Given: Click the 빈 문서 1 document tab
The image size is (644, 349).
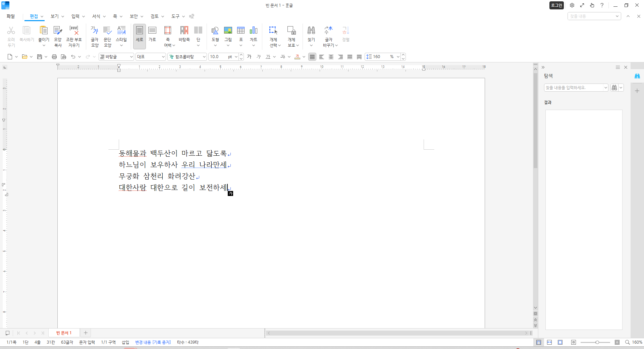Looking at the screenshot, I should (64, 333).
